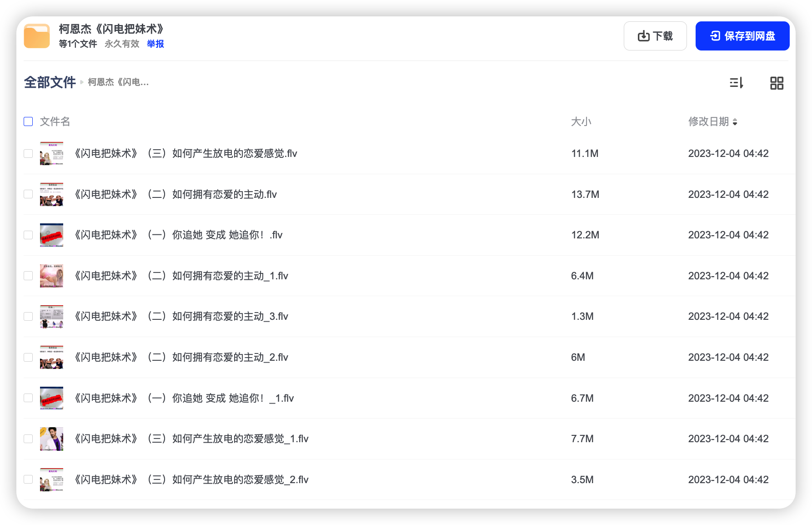Switch to grid view icon
Image resolution: width=812 pixels, height=525 pixels.
click(x=777, y=83)
